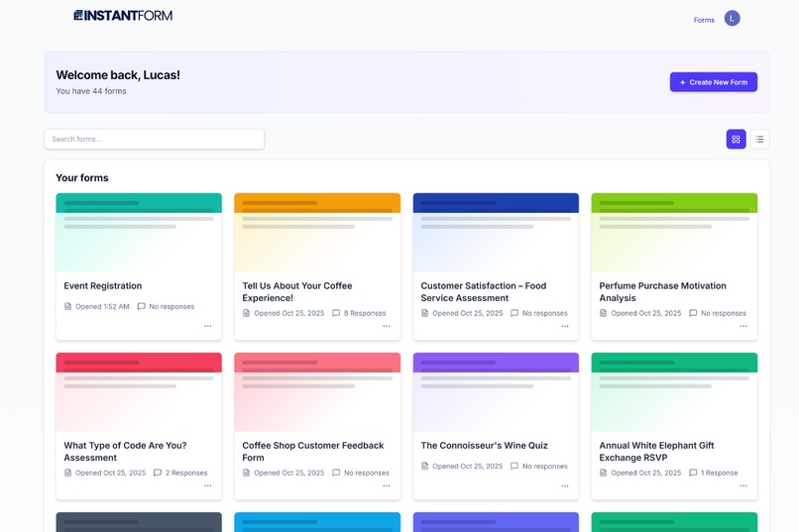Open more options for Coffee Shop Feedback form

(x=387, y=485)
